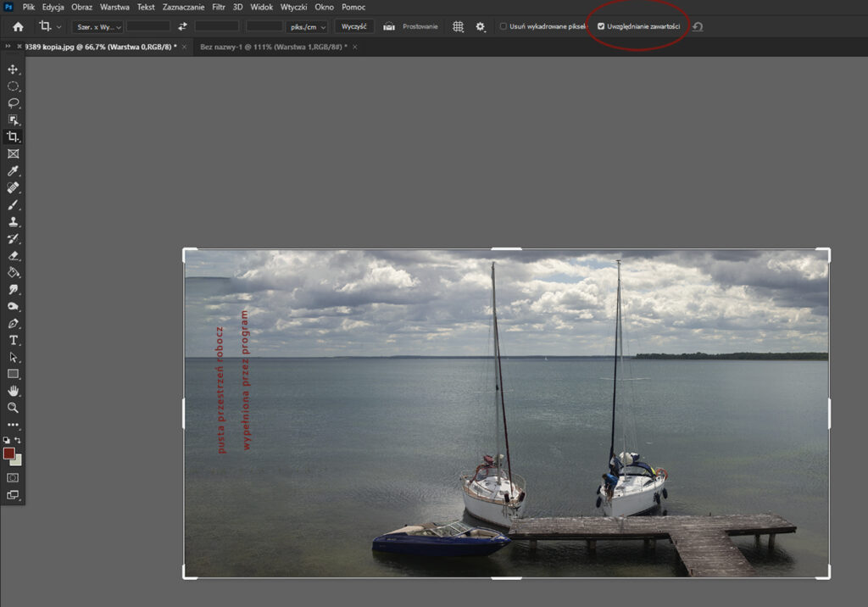
Task: Switch to the Bez nazwy-1 document tab
Action: point(271,47)
